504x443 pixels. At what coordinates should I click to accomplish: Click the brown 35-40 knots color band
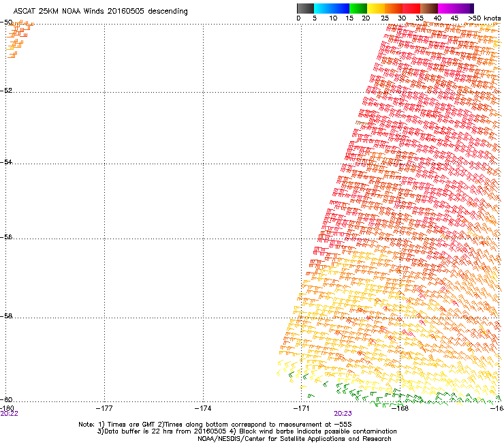(x=429, y=8)
